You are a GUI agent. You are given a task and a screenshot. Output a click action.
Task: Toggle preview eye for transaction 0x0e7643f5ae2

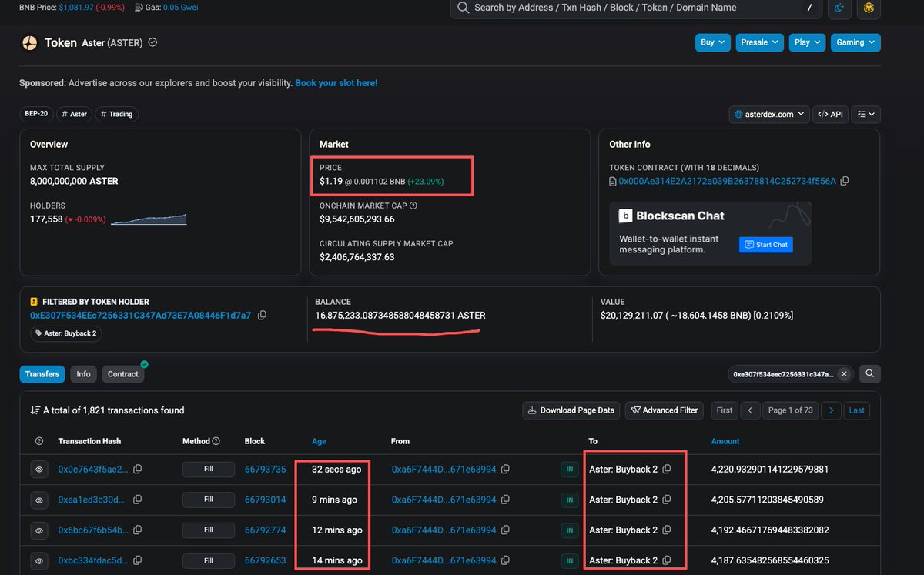39,469
